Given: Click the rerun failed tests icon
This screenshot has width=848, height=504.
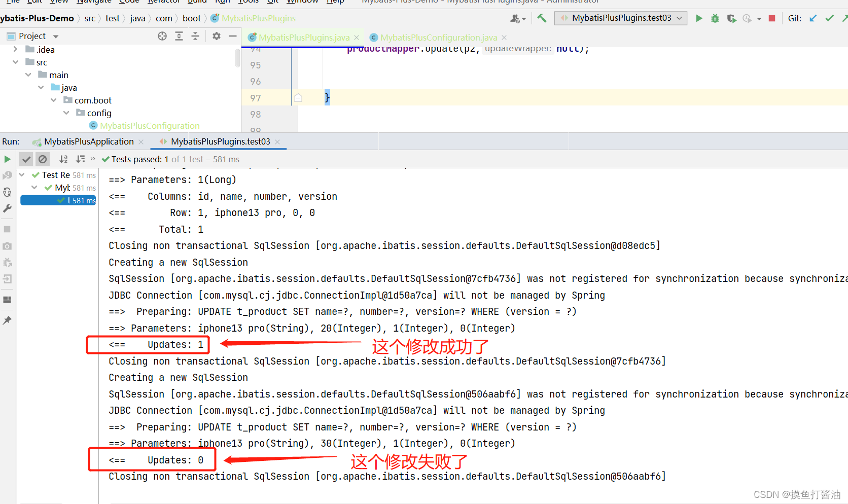Looking at the screenshot, I should point(7,175).
